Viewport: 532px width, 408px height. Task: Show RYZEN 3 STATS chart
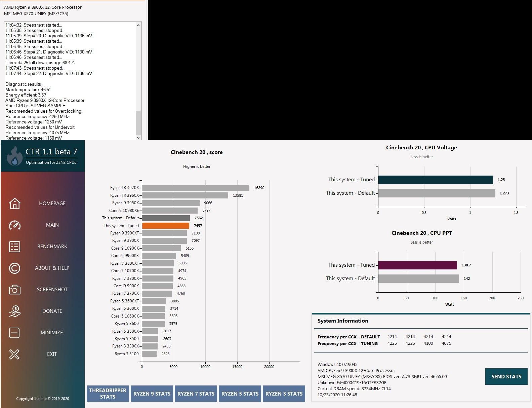point(284,394)
